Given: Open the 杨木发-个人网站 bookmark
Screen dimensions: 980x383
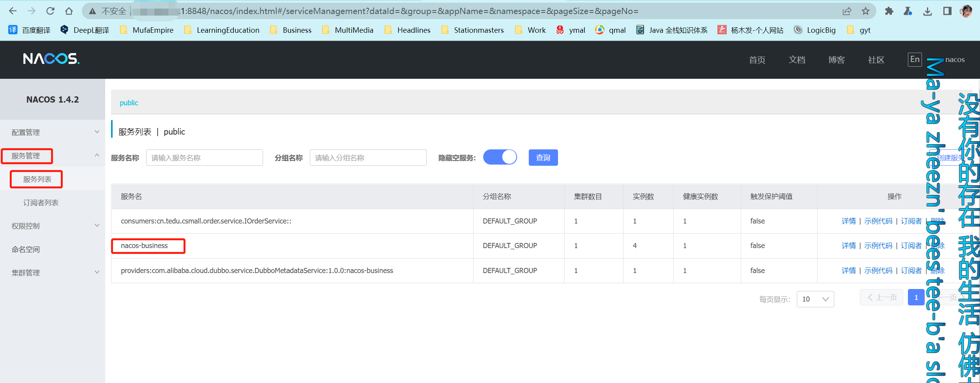Looking at the screenshot, I should [x=750, y=30].
